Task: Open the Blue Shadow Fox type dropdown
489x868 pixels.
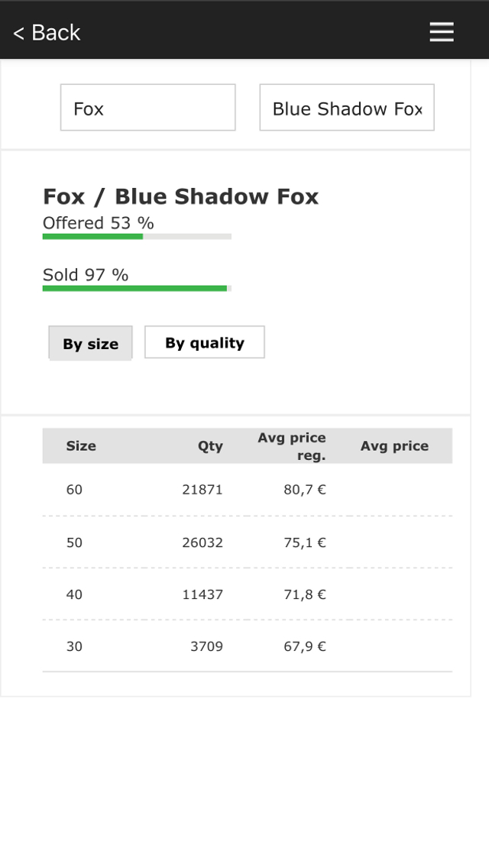Action: pos(347,108)
